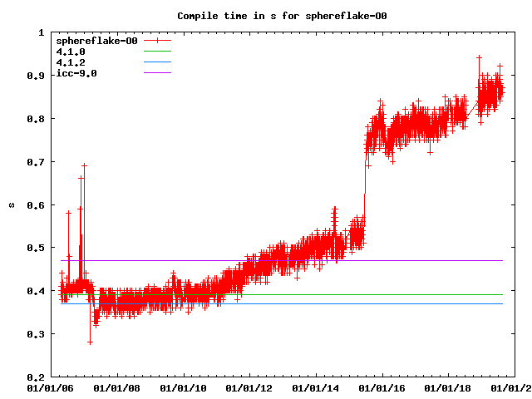Click the y-axis unit label 's'
Viewport: 532px width, 399px height.
click(x=11, y=204)
